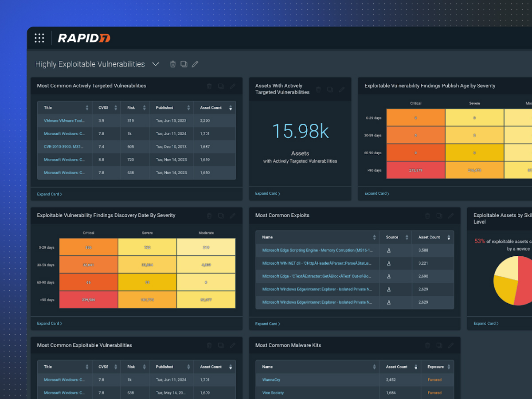Open the Highly Exploitable Vulnerabilities dashboard dropdown
This screenshot has width=532, height=399.
point(156,64)
